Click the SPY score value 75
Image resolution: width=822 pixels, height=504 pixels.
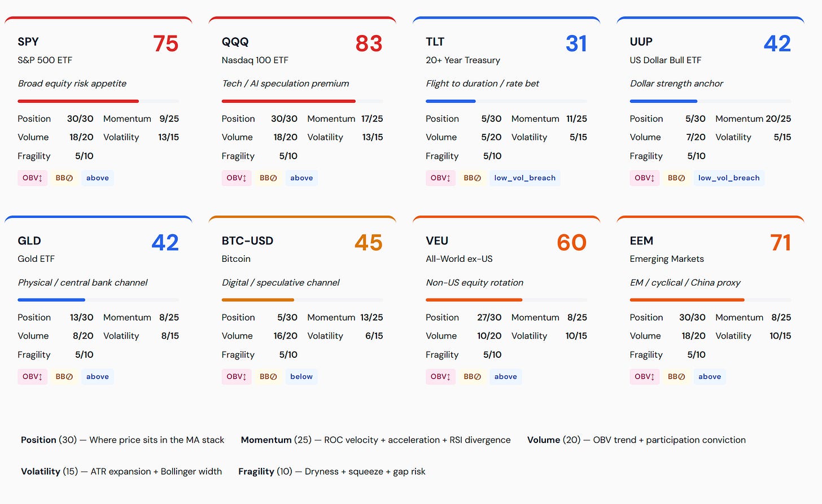(166, 43)
